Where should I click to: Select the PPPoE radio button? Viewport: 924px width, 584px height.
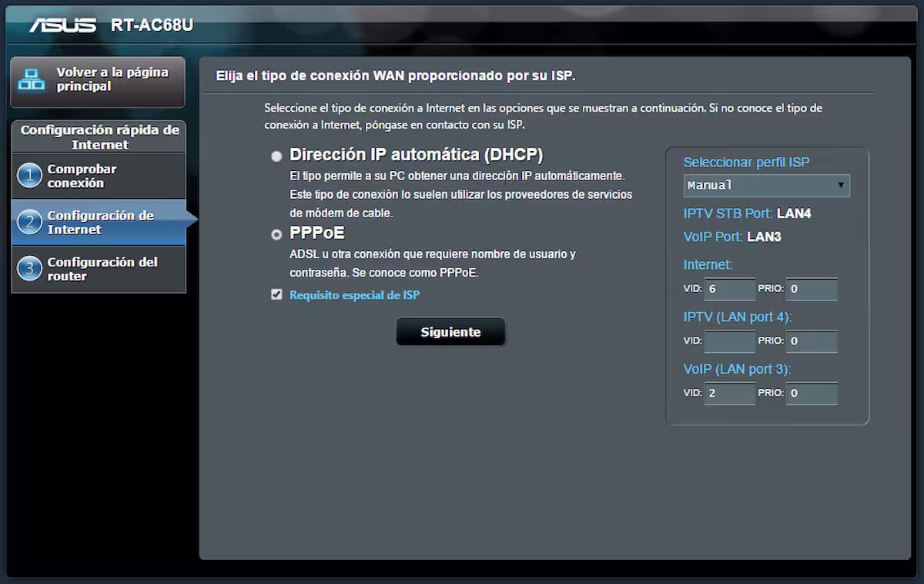pos(276,234)
